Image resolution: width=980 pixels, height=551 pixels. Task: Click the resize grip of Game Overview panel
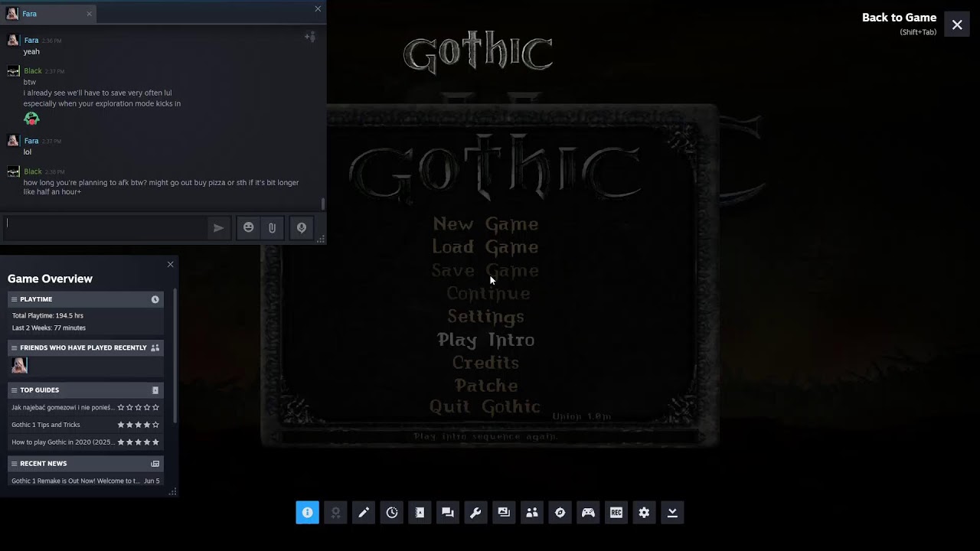(x=172, y=492)
